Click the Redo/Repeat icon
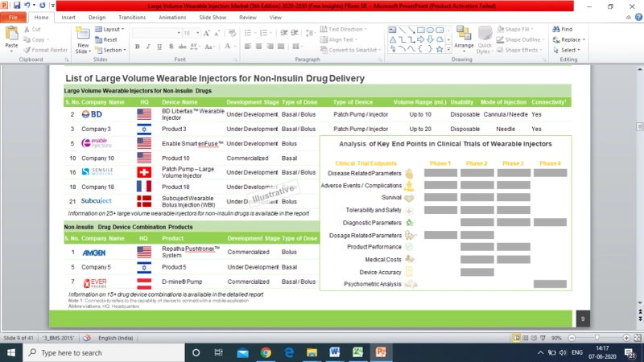Viewport: 644px width, 362px height. point(43,6)
